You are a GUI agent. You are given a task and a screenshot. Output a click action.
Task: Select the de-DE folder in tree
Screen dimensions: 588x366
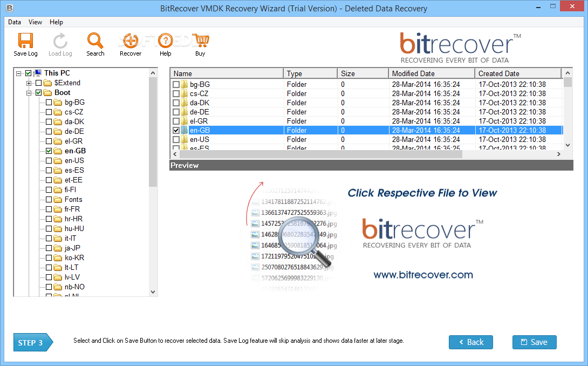tap(74, 131)
